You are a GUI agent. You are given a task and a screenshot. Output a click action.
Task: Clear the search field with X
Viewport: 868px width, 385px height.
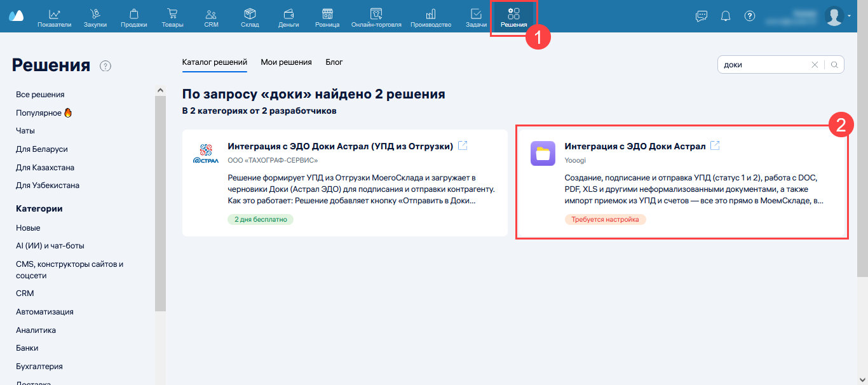[815, 65]
